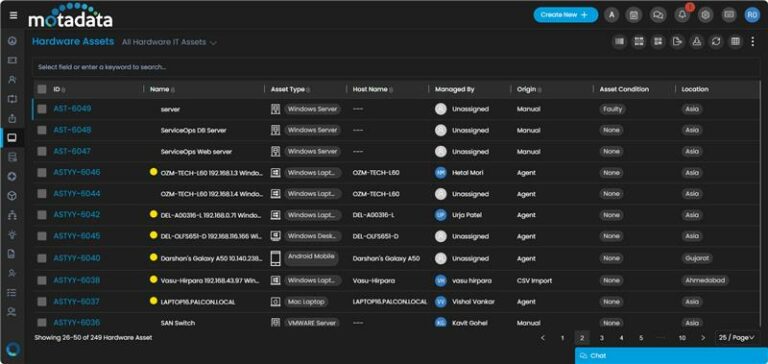Open checklist tasks icon in sidebar
The image size is (768, 364).
coord(12,292)
